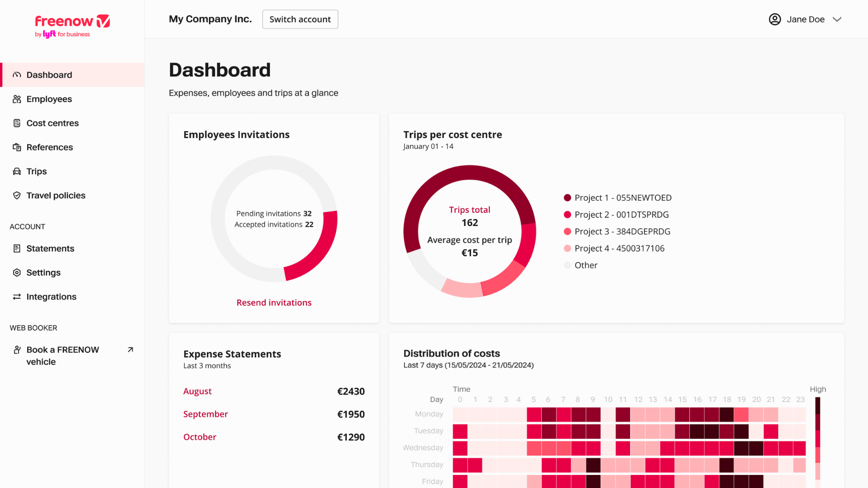Viewport: 868px width, 488px height.
Task: Click the Employees people icon
Action: click(x=17, y=99)
